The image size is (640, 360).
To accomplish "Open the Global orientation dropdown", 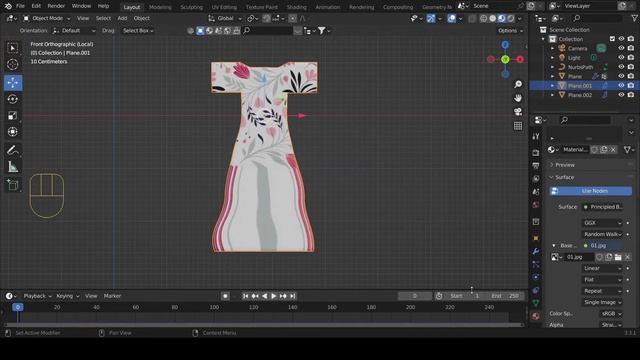I will click(x=225, y=18).
